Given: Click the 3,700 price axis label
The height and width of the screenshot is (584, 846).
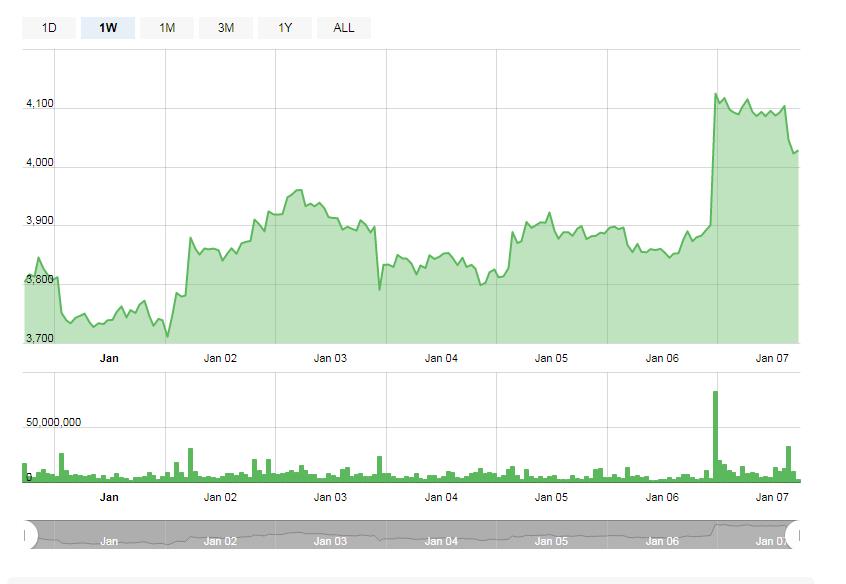Looking at the screenshot, I should point(40,338).
